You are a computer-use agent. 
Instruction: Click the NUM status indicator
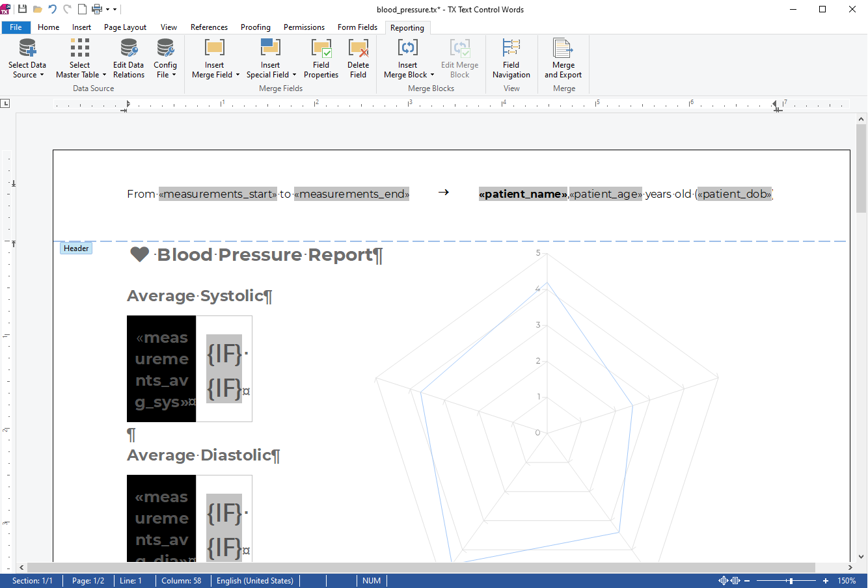click(372, 581)
